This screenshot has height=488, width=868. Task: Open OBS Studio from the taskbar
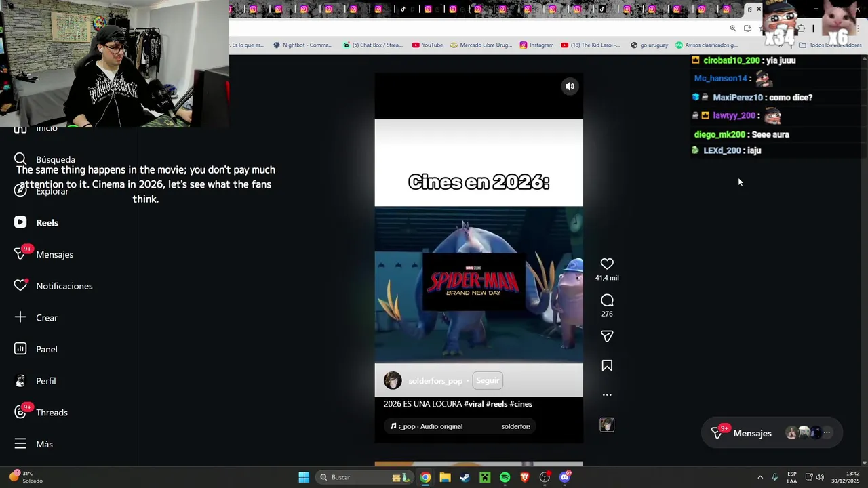click(x=545, y=477)
